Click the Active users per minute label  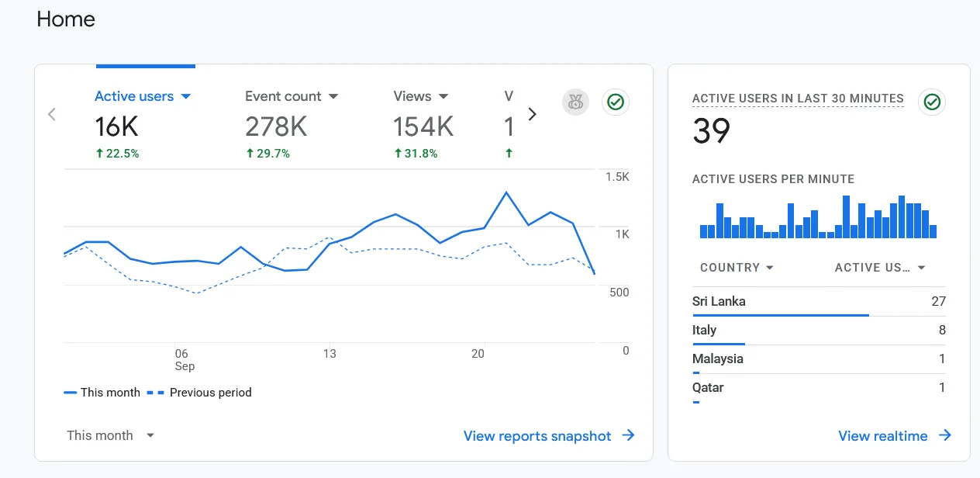point(773,179)
